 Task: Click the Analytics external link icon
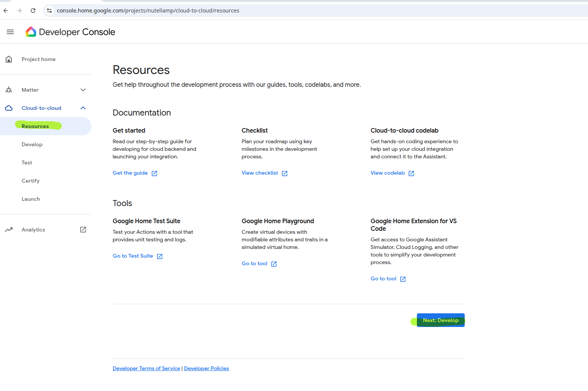tap(83, 230)
